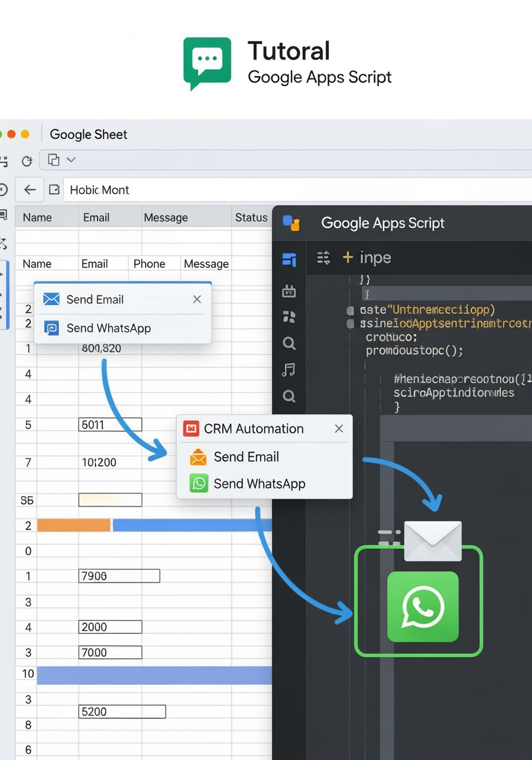
Task: Open the puzzle-piece icon in Apps Script sidebar
Action: 289,316
